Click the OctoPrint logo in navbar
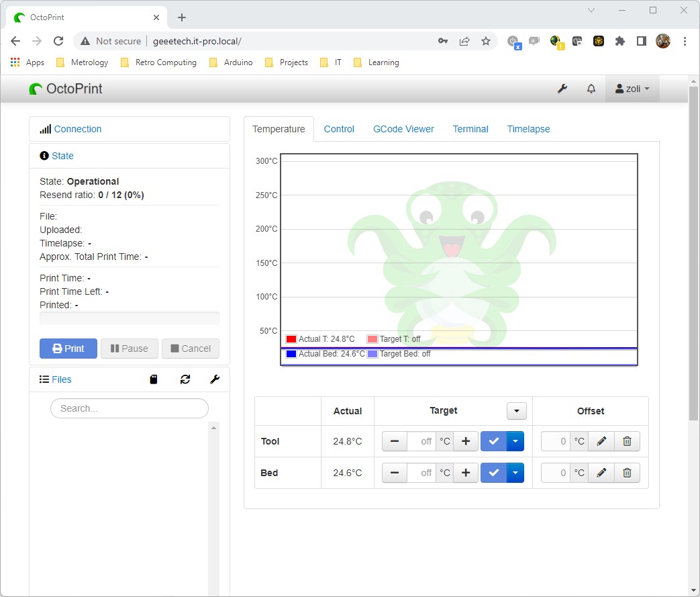The image size is (700, 597). (x=66, y=89)
